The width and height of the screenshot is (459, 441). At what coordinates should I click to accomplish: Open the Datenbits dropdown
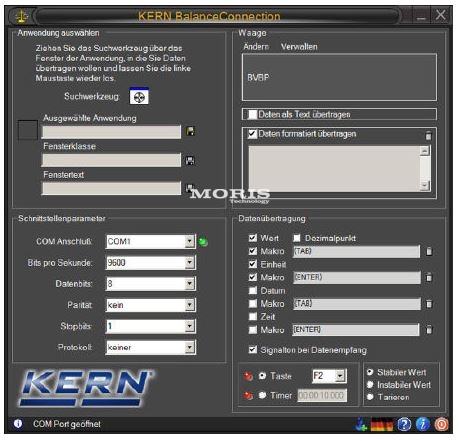(190, 284)
